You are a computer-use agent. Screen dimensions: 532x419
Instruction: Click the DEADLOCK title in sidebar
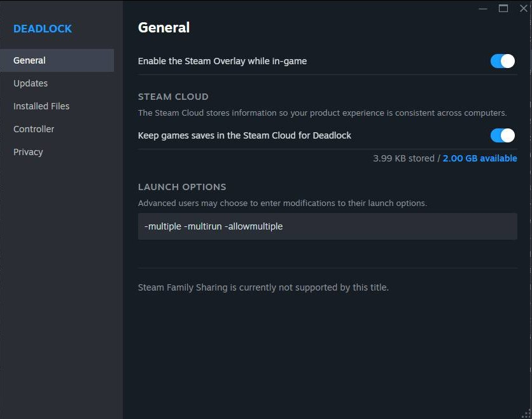click(43, 29)
